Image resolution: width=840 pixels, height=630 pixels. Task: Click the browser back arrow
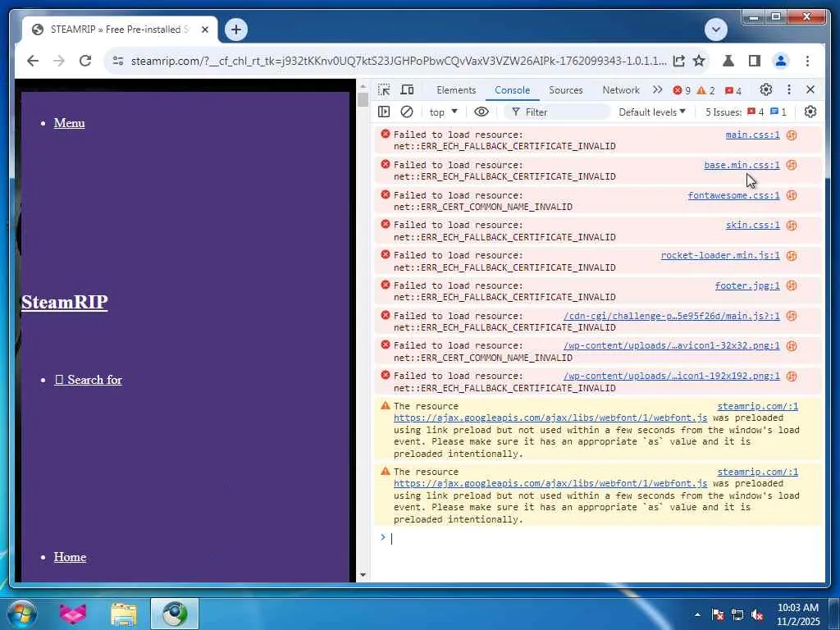pos(33,61)
